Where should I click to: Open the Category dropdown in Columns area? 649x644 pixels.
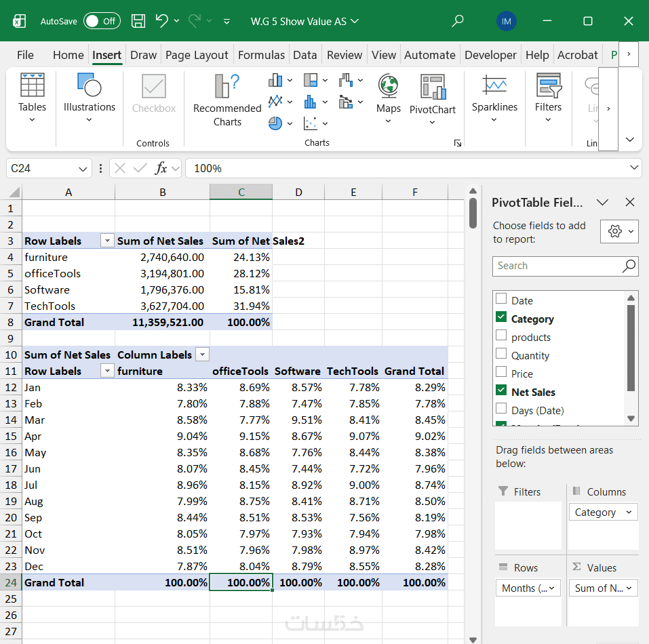pos(629,512)
